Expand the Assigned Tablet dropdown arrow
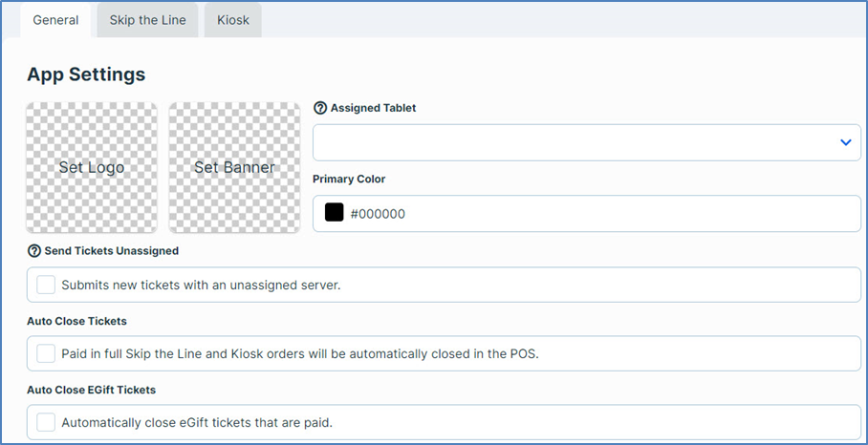This screenshot has width=868, height=445. (845, 142)
